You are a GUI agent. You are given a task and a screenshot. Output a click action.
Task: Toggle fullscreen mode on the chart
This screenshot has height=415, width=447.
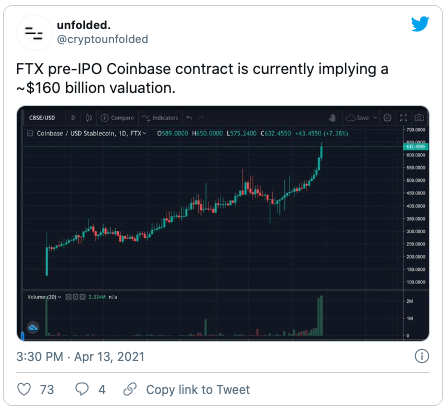(x=403, y=117)
